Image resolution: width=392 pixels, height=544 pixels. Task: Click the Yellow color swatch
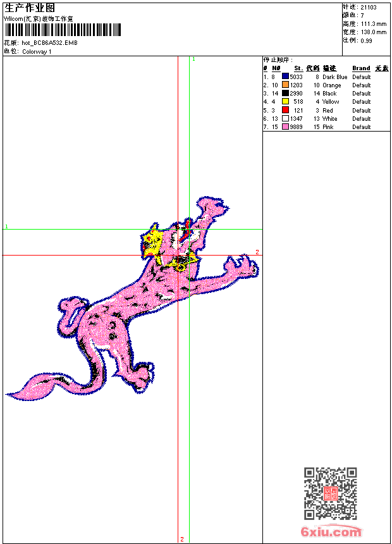286,101
